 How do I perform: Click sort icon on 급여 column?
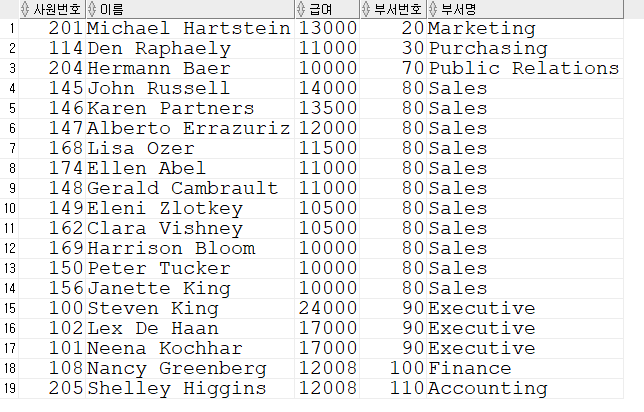301,9
